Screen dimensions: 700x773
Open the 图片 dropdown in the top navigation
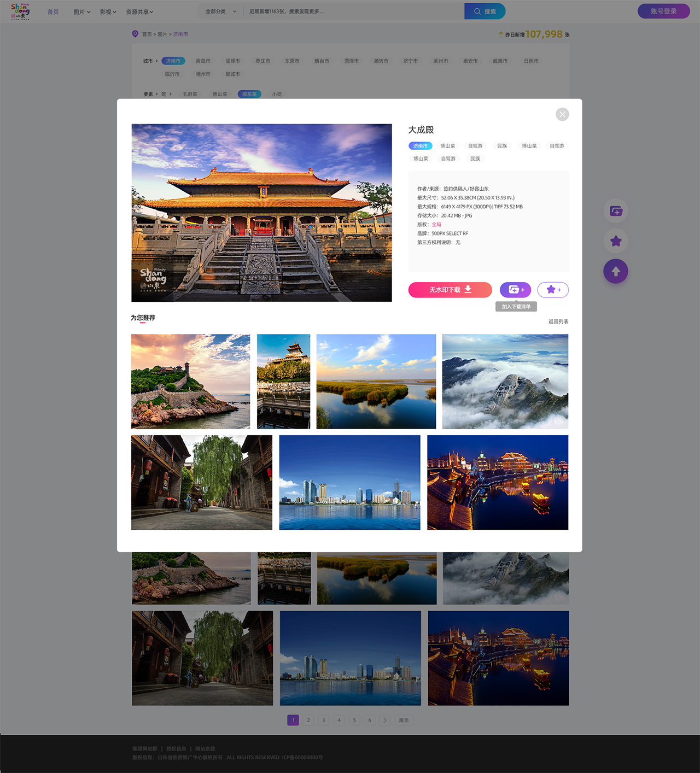(82, 12)
